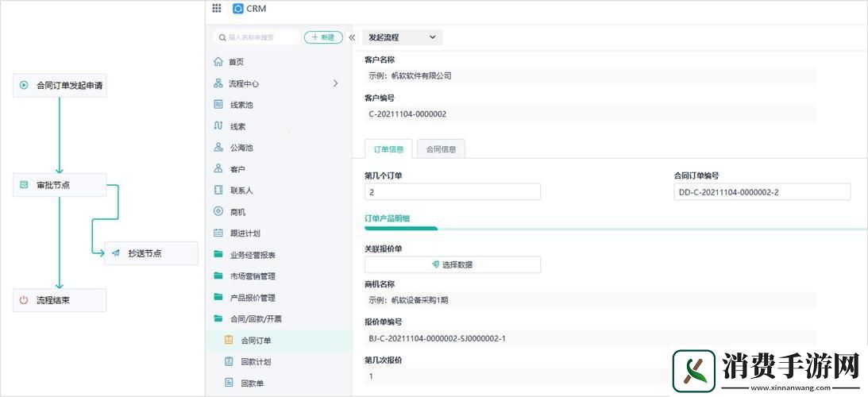The height and width of the screenshot is (397, 868).
Task: Click the 第几个订单 input field
Action: pos(453,192)
